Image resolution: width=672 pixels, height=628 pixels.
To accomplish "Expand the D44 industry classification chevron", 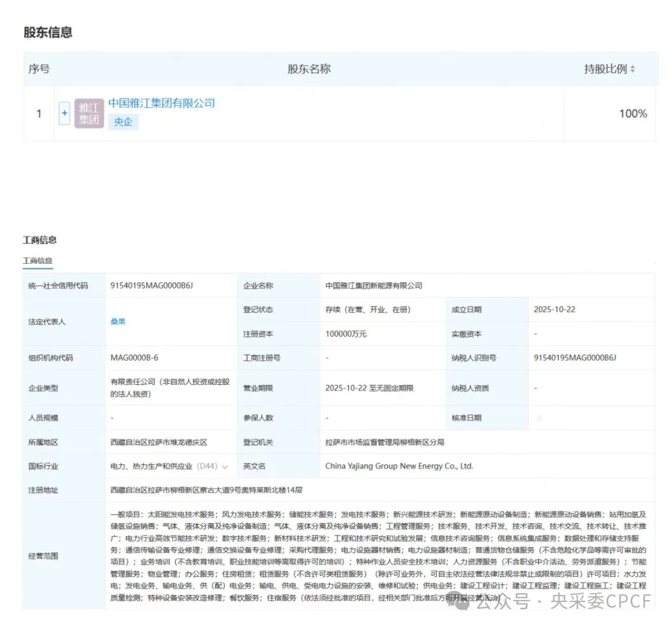I will click(225, 467).
